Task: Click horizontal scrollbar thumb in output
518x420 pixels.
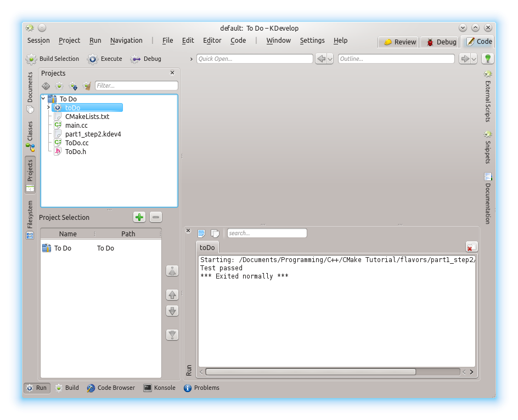Action: [x=311, y=372]
